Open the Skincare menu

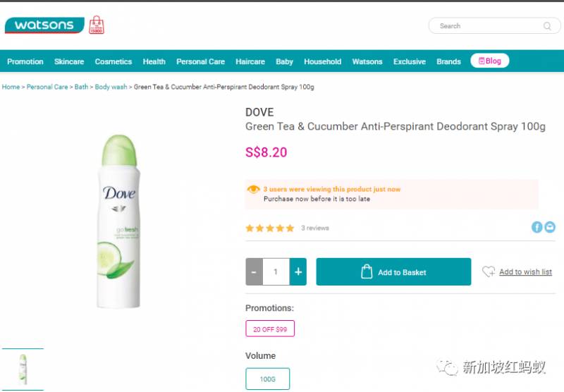pyautogui.click(x=69, y=61)
